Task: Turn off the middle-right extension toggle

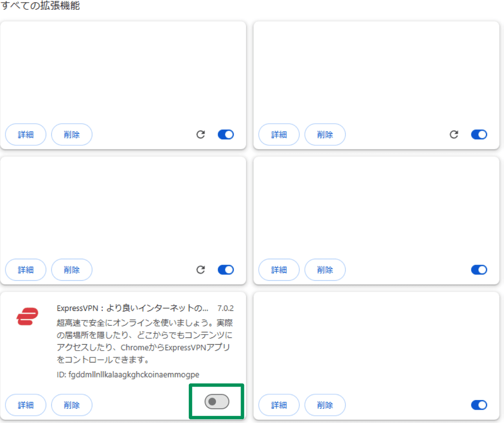Action: click(479, 270)
